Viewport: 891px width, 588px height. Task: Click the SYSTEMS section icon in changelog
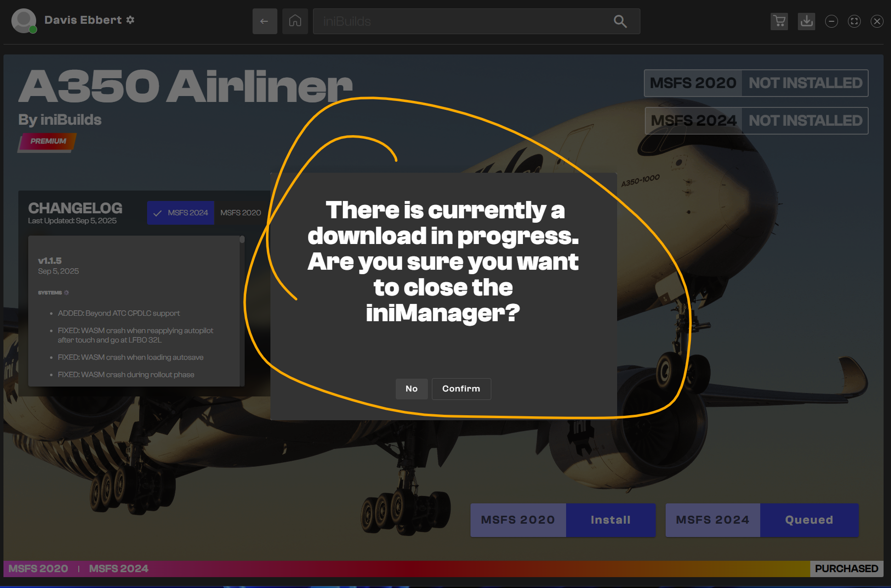66,293
